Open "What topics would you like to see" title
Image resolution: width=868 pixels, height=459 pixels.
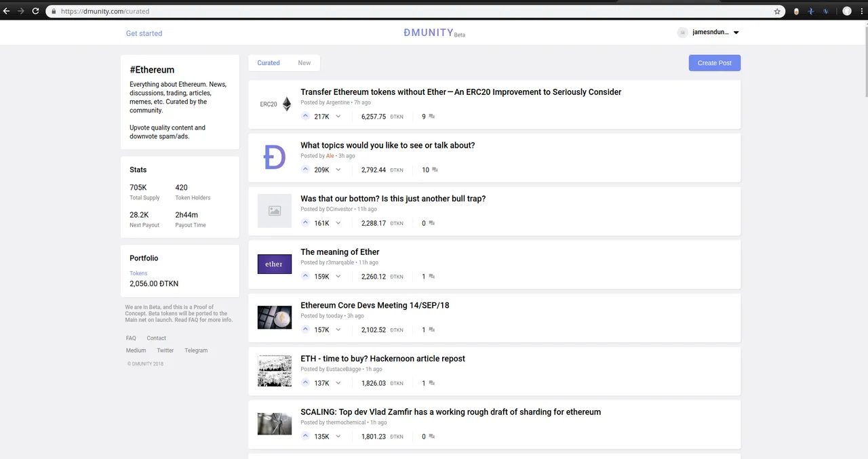click(388, 145)
